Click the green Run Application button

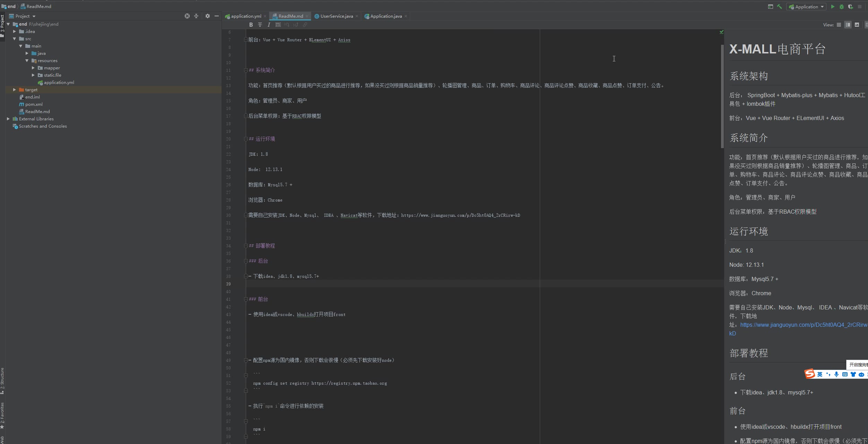pos(833,7)
